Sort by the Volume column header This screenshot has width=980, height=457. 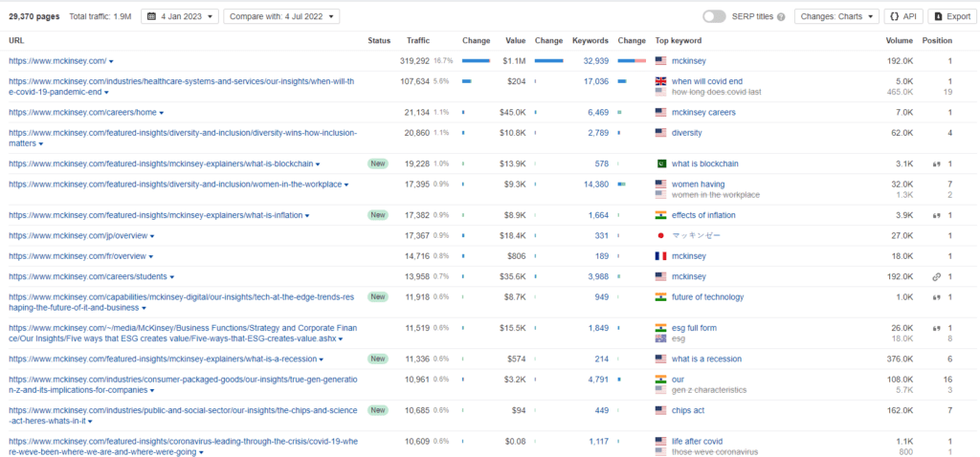[x=900, y=40]
